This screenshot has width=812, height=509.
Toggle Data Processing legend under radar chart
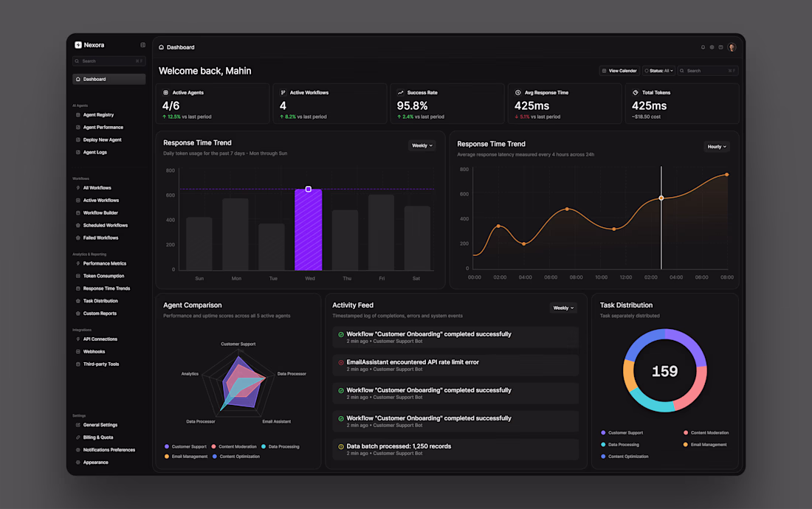coord(281,446)
